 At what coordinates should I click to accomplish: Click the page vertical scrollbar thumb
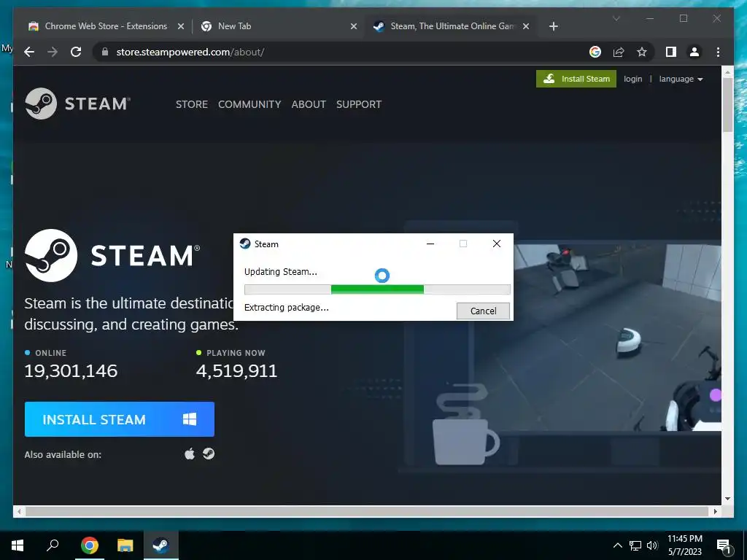pyautogui.click(x=727, y=105)
